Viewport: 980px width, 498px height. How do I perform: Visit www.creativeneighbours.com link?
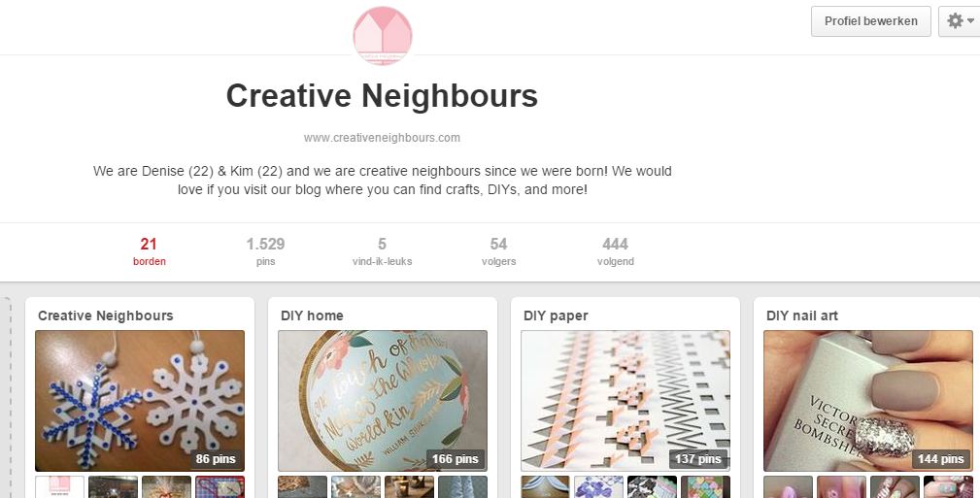(x=382, y=138)
